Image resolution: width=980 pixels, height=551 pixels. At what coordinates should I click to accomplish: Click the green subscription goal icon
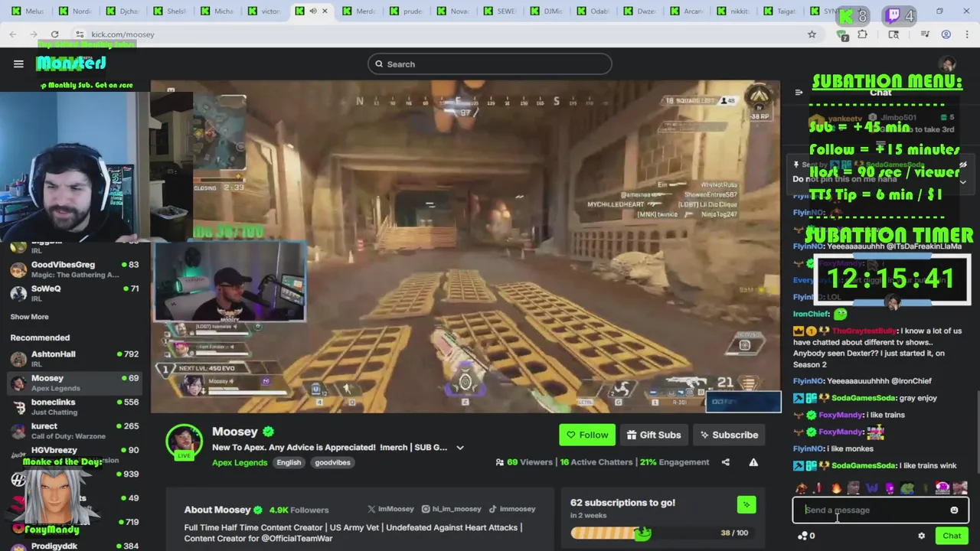[746, 504]
